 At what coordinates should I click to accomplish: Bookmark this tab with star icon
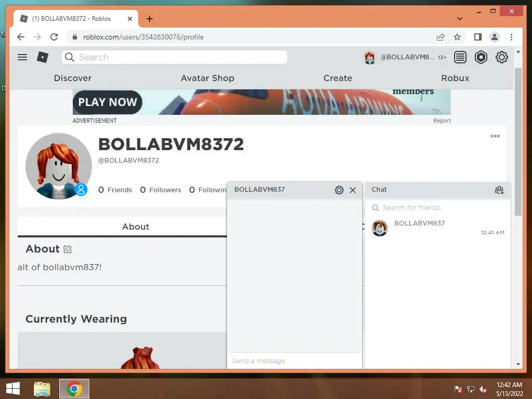457,37
